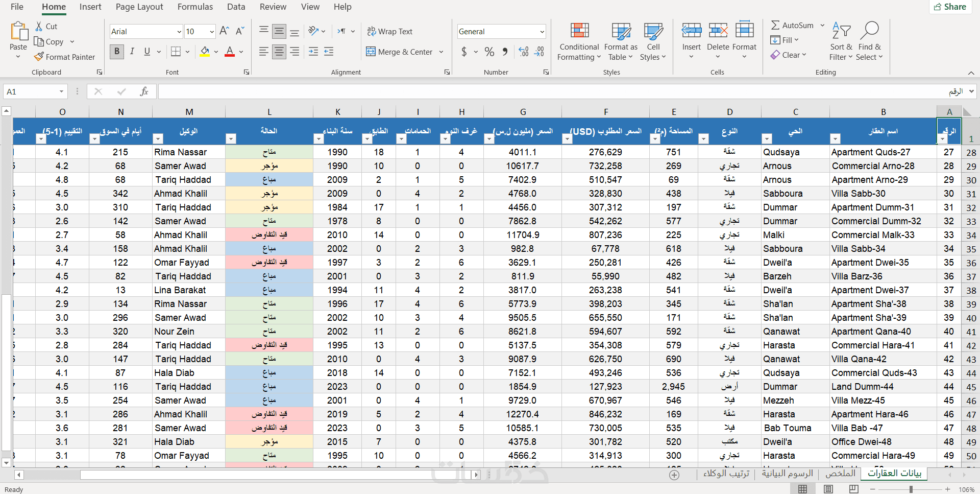Click the Paste clipboard icon
The image size is (980, 494).
click(x=19, y=31)
